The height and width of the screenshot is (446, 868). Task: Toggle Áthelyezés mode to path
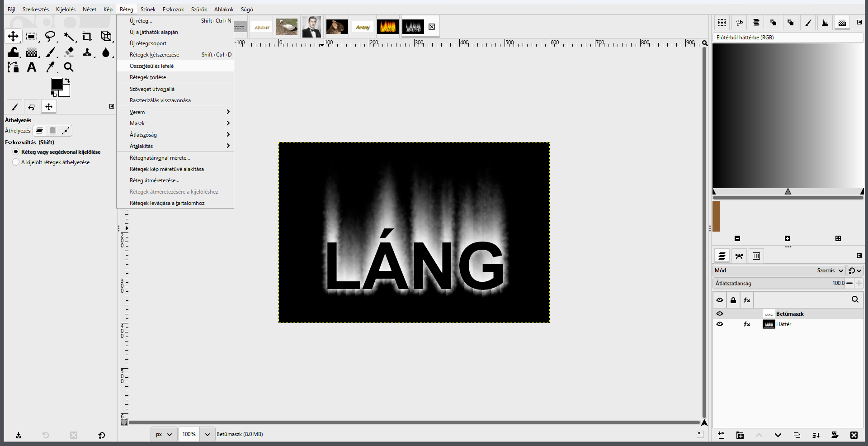click(66, 131)
